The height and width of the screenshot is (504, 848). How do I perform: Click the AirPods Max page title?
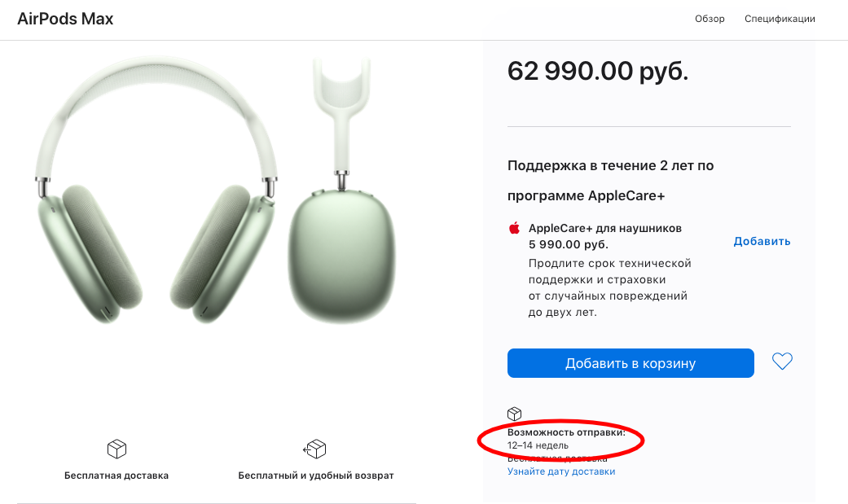click(65, 19)
